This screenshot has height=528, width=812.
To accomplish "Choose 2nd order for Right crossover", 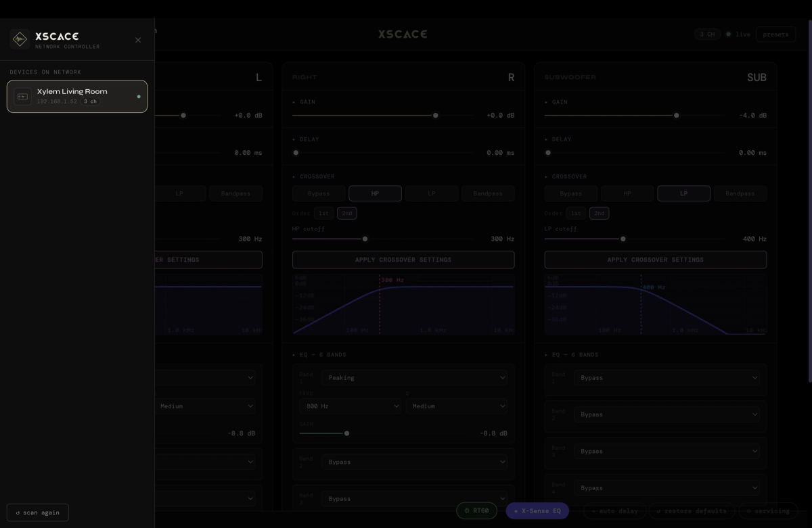I will [347, 213].
